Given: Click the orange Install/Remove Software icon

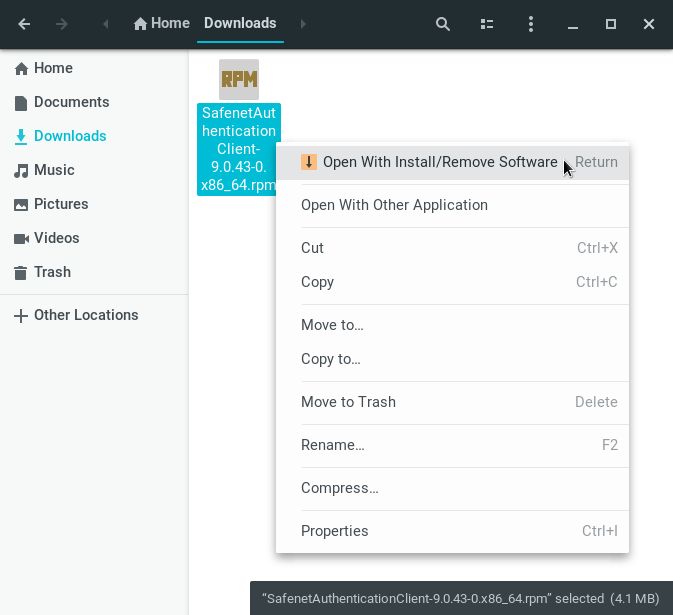Looking at the screenshot, I should tap(309, 162).
